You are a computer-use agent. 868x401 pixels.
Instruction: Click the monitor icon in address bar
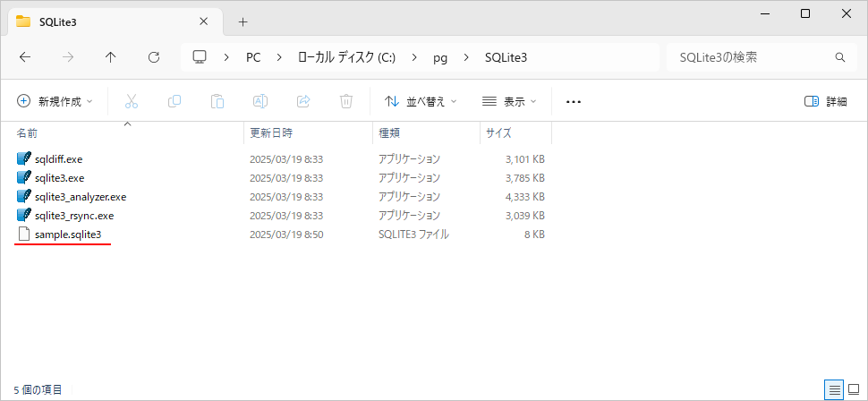click(x=200, y=57)
